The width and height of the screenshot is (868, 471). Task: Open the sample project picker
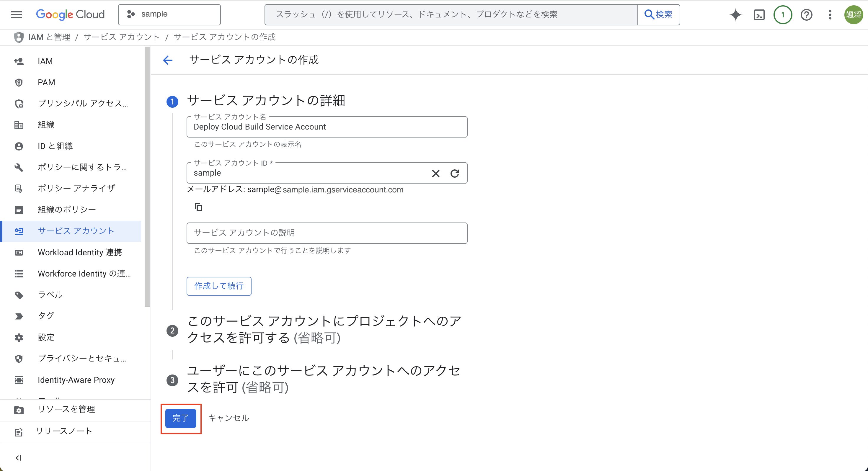pyautogui.click(x=169, y=14)
